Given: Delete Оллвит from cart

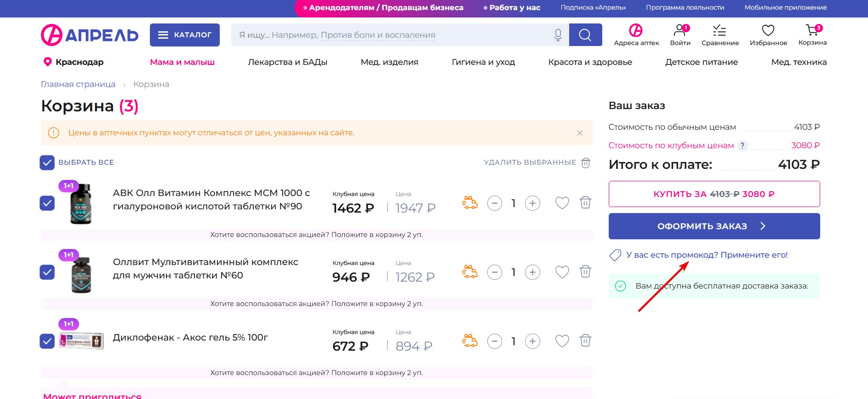Looking at the screenshot, I should [x=585, y=272].
